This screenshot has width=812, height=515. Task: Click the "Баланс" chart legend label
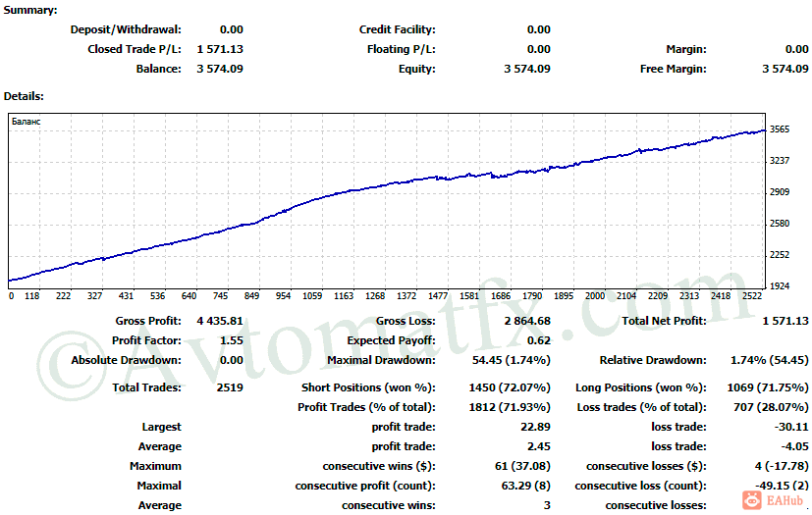coord(26,121)
